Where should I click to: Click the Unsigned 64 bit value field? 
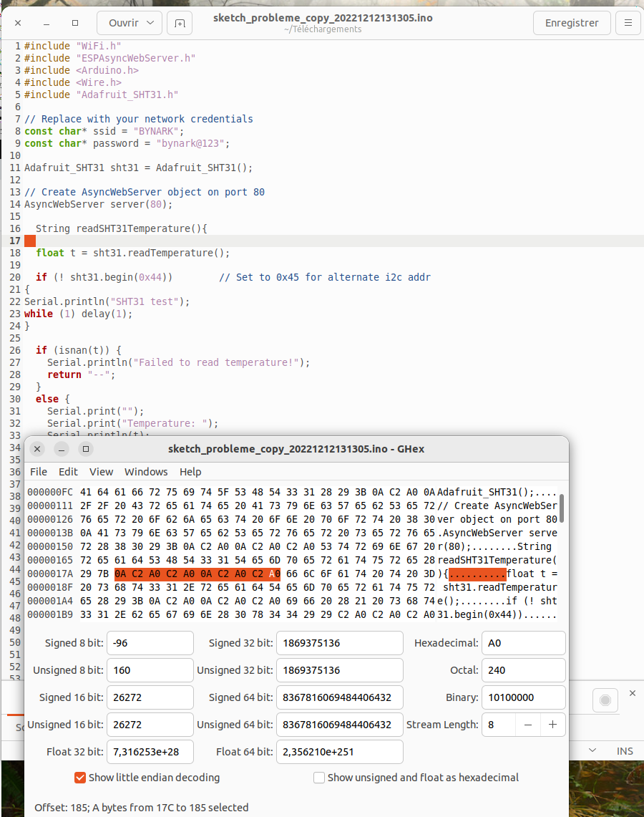339,724
